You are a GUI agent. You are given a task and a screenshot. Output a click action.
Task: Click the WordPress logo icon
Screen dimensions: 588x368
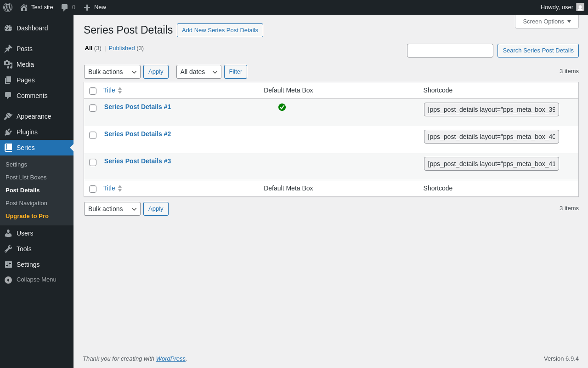8,7
